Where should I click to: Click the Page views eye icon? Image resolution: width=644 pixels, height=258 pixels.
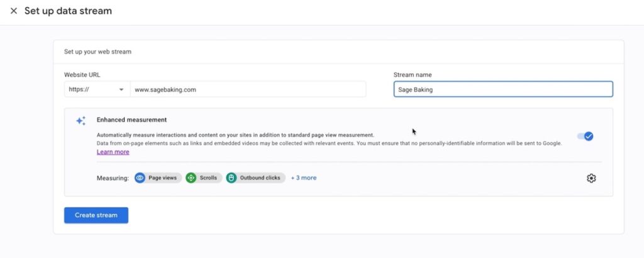[140, 178]
